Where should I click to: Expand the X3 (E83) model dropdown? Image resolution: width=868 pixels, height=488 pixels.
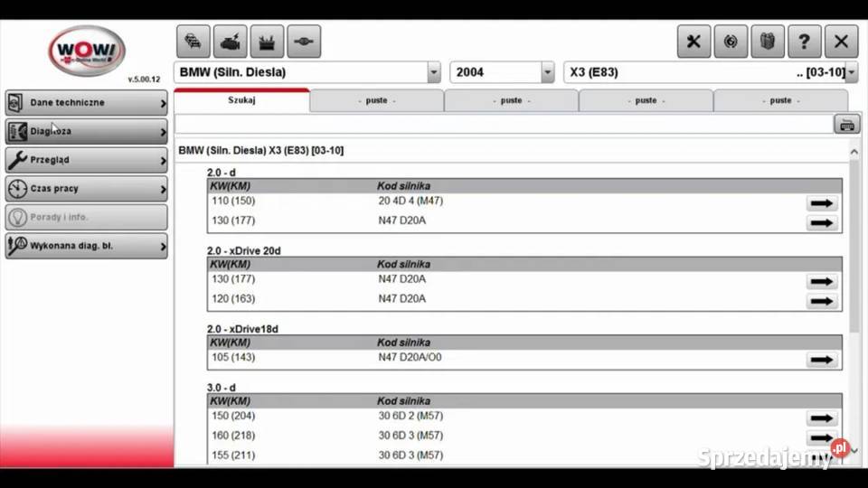[852, 72]
